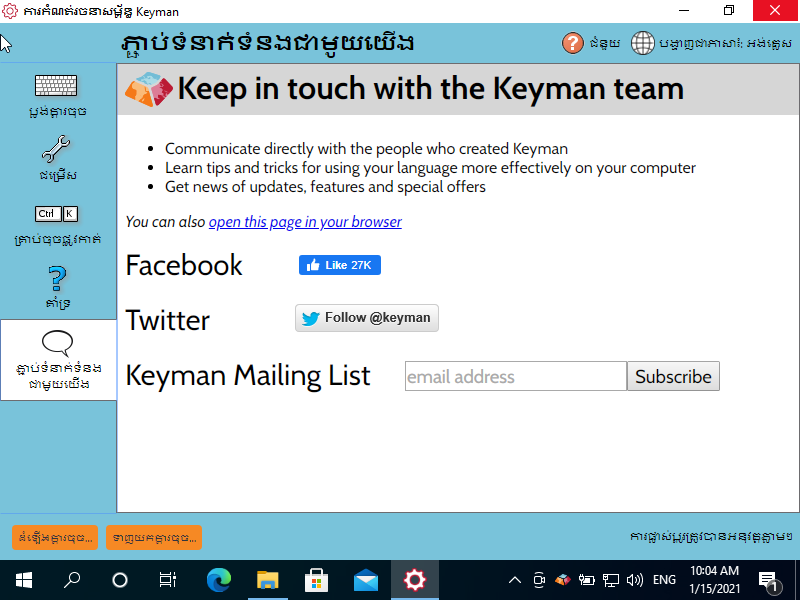This screenshot has width=800, height=600.
Task: Click ENG input language indicator
Action: click(664, 580)
